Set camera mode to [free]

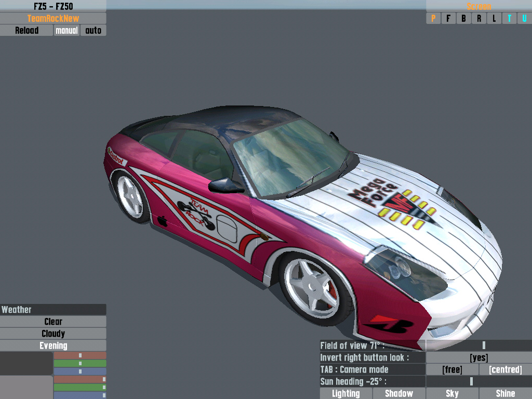453,369
